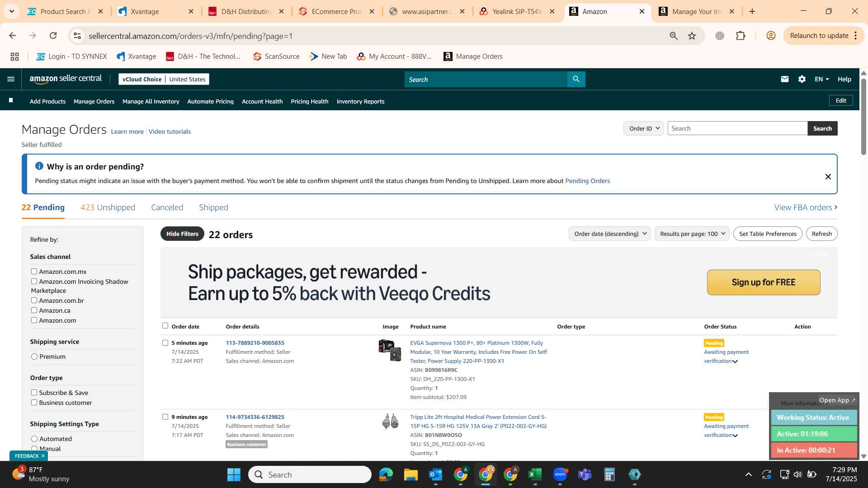The height and width of the screenshot is (488, 868).
Task: Click the zoom magnifier icon in address bar
Action: 674,36
